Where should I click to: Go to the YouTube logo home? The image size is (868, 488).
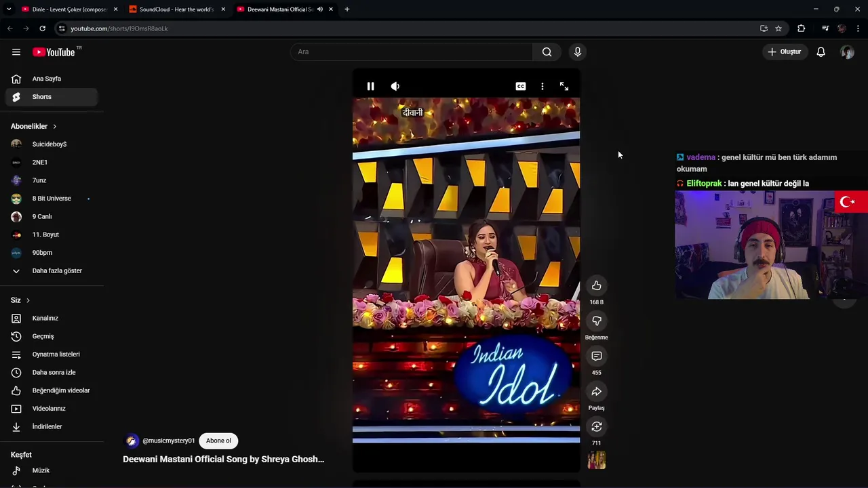(54, 52)
